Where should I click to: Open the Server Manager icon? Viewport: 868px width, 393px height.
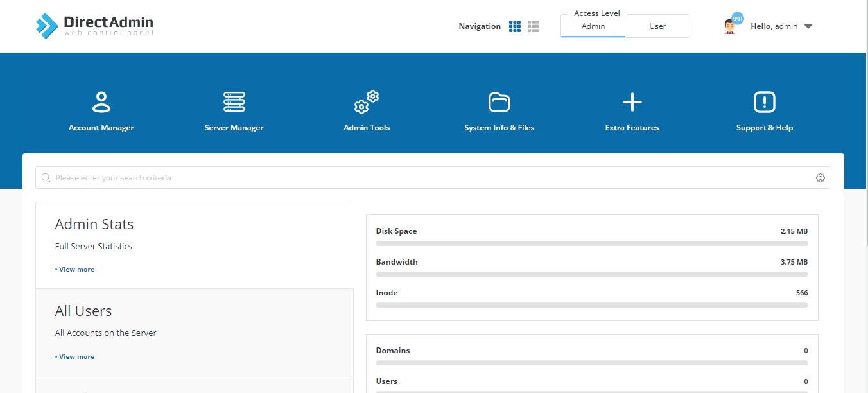[234, 102]
